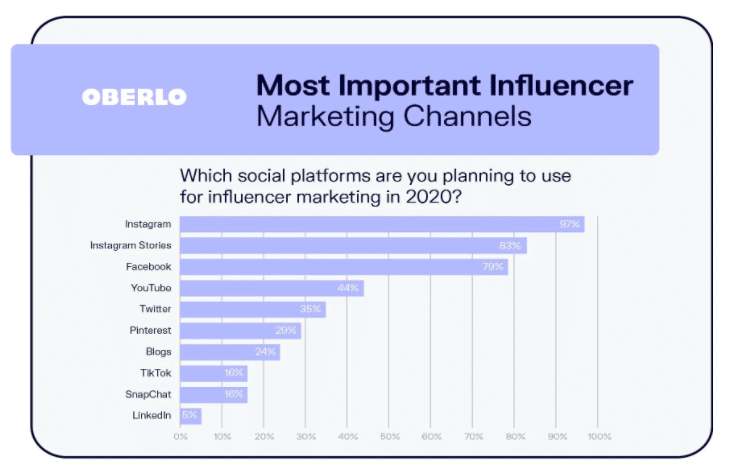730x473 pixels.
Task: Click the LinkedIn category label
Action: click(152, 415)
